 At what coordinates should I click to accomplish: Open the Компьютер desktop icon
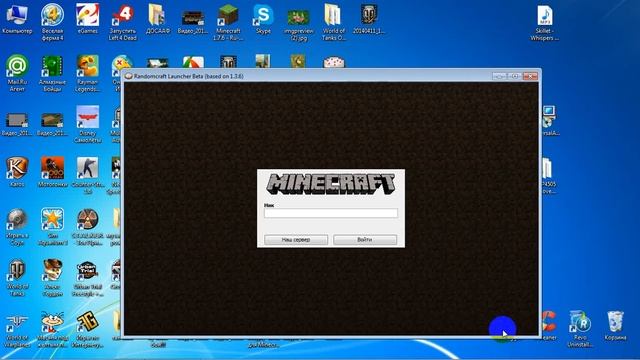(x=17, y=19)
